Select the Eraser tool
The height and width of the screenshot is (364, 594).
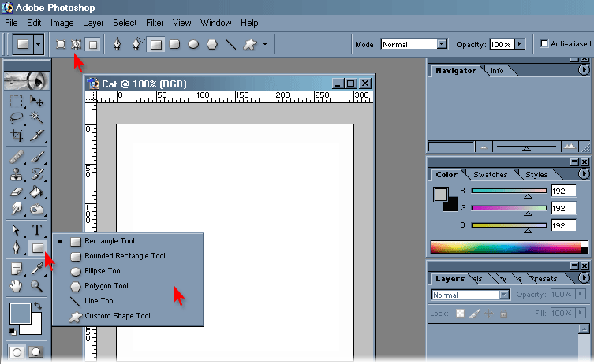[x=17, y=191]
